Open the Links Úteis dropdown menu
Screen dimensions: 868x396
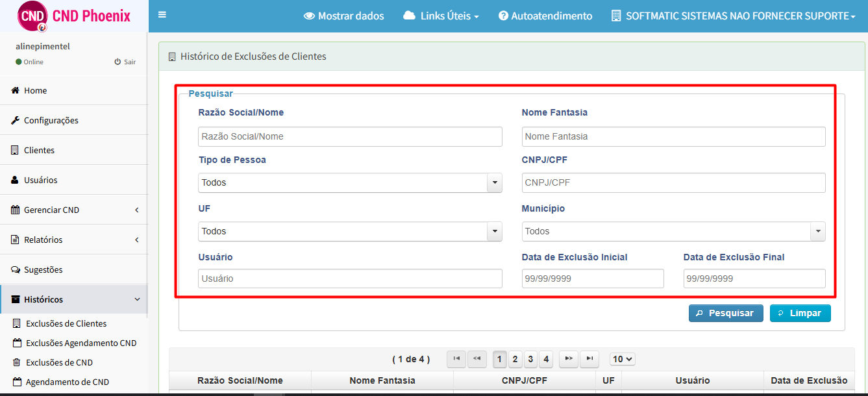tap(441, 16)
